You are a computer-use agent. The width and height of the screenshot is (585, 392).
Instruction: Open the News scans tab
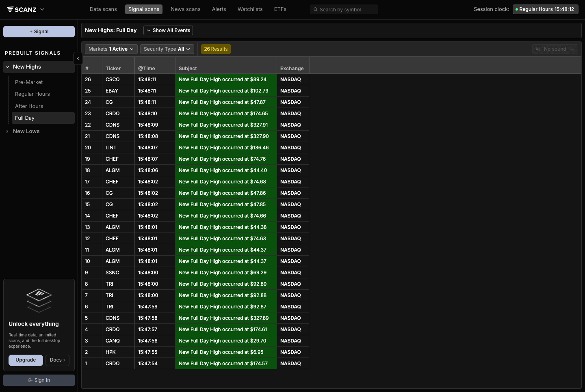tap(186, 9)
